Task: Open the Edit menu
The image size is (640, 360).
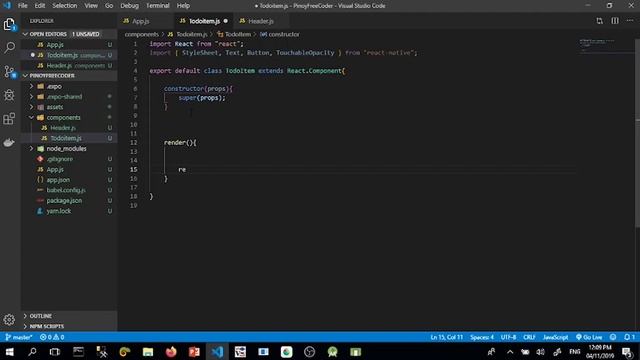Action: (x=40, y=6)
